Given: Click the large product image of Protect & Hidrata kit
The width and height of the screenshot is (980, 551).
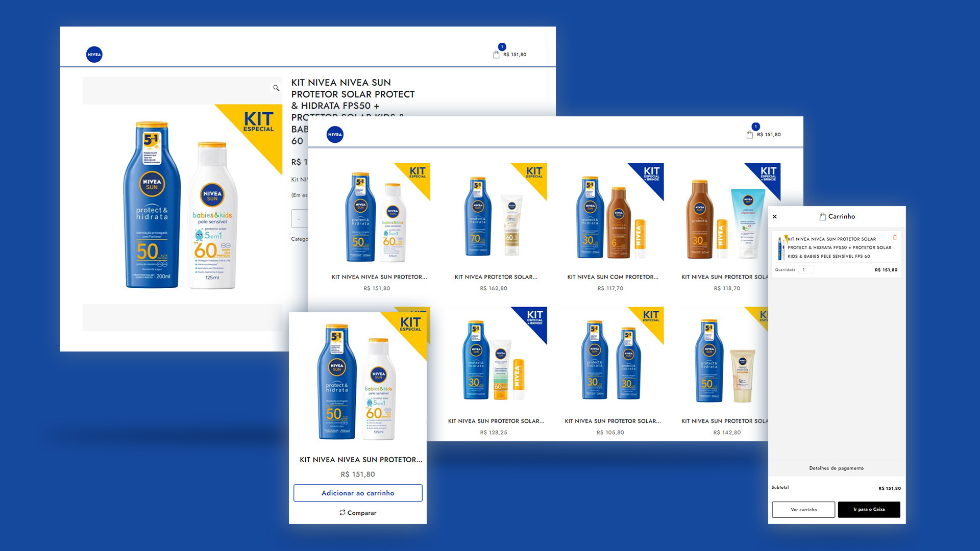Looking at the screenshot, I should click(x=182, y=204).
